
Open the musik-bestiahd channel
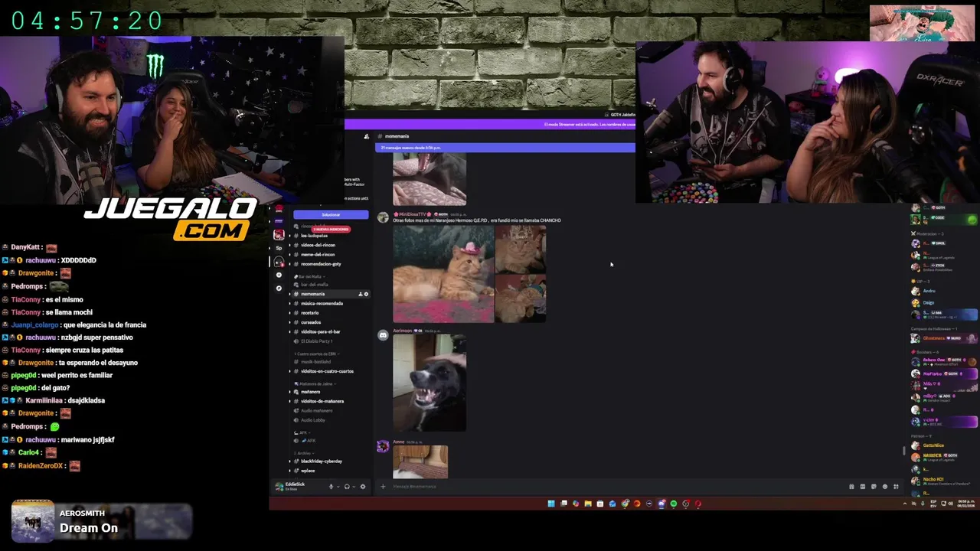click(315, 362)
